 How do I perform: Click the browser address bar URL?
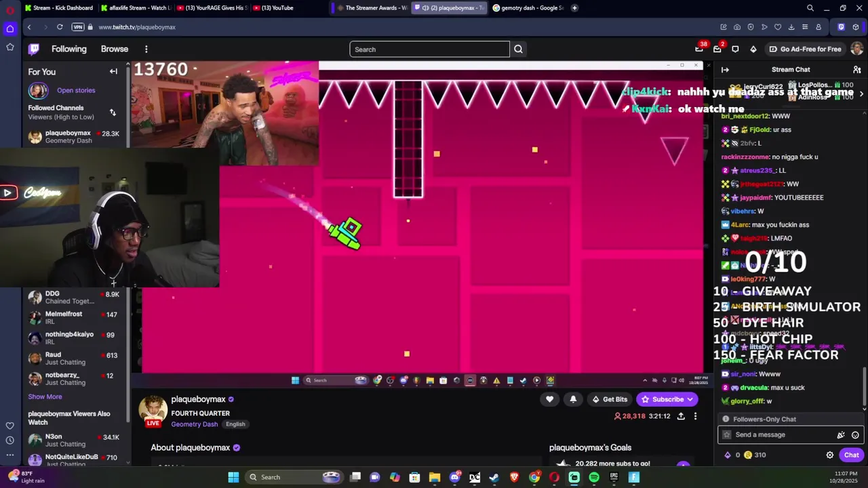[136, 27]
